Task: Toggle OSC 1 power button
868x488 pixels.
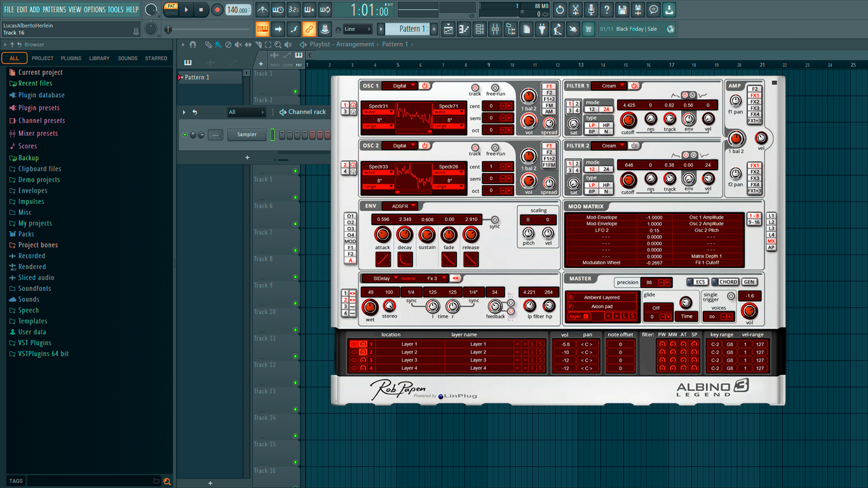Action: [424, 86]
